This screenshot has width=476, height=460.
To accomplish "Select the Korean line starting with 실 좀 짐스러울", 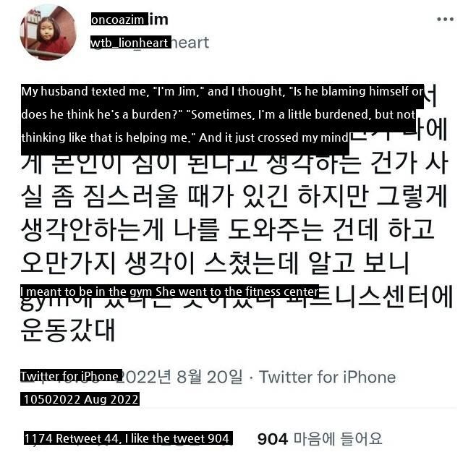I will (234, 196).
